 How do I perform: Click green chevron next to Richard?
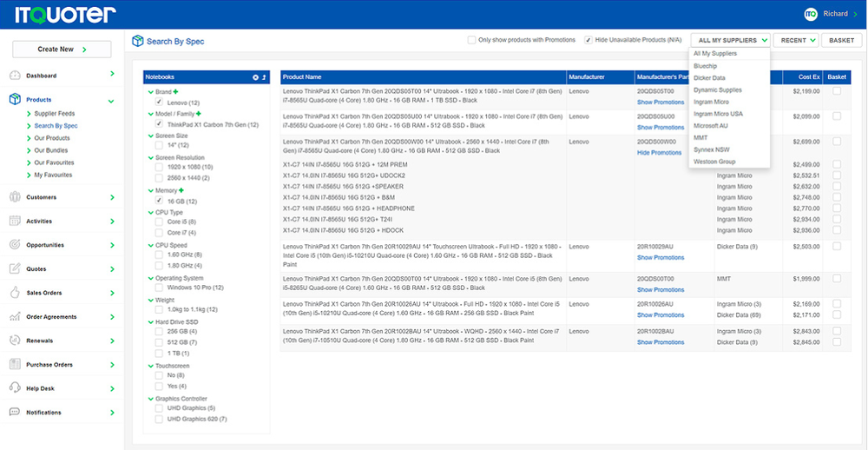point(855,15)
